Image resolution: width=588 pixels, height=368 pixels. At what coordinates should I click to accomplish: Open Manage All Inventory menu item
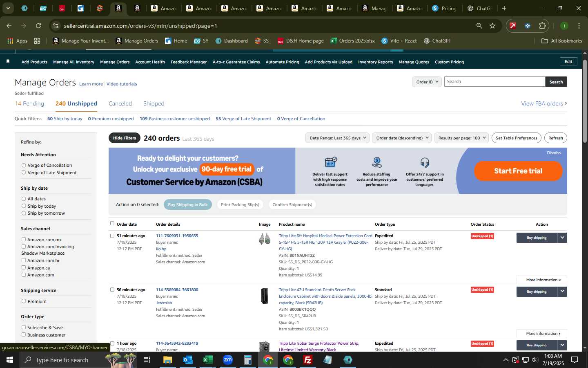point(73,62)
